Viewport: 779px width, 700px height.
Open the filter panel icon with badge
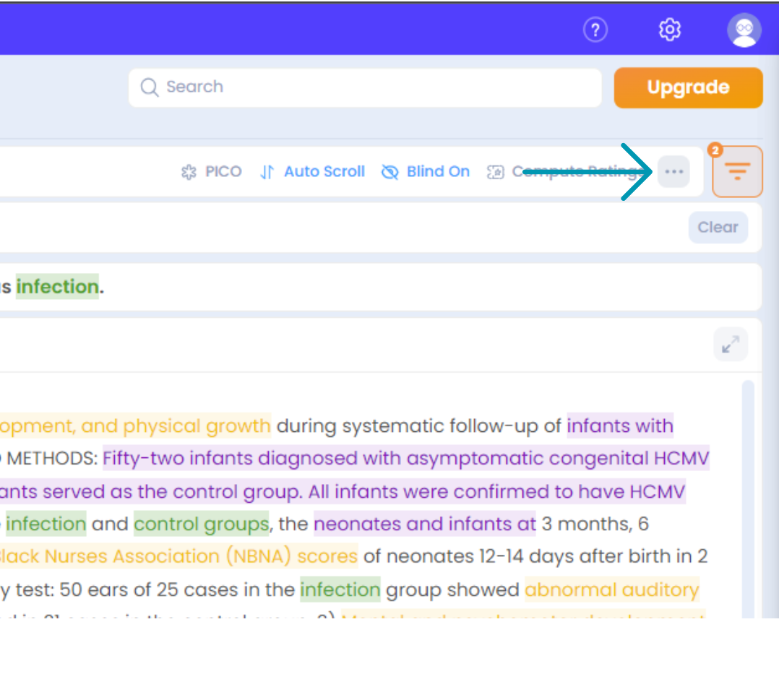(737, 171)
